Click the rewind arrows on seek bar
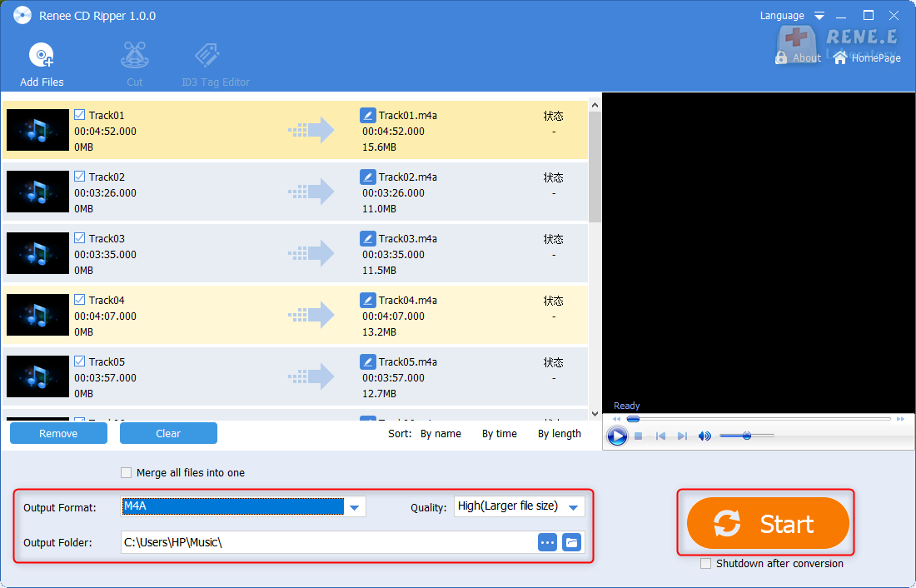916x588 pixels. coord(616,419)
